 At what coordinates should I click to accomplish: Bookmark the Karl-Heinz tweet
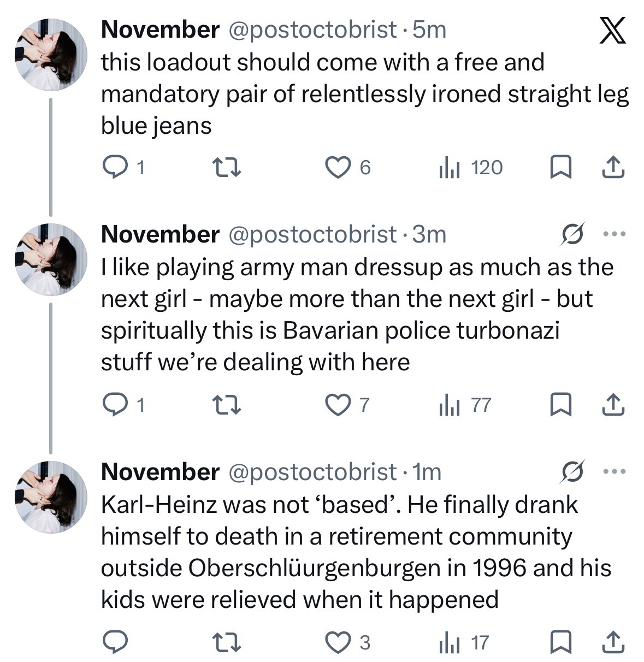click(560, 642)
